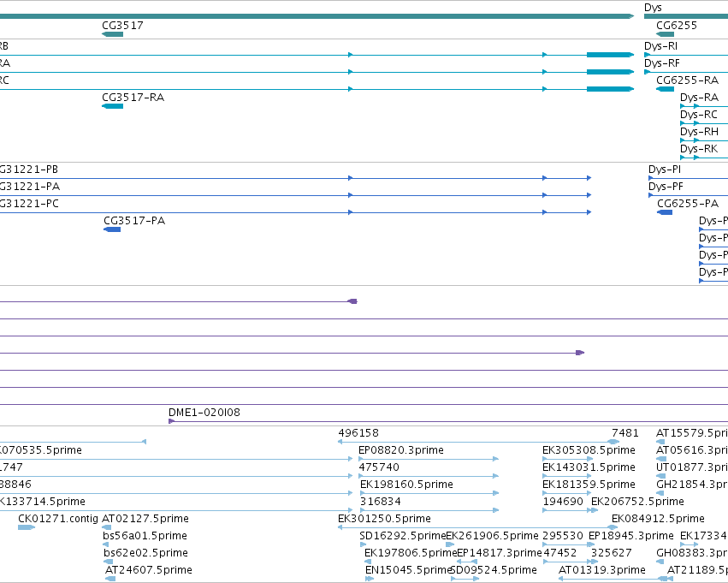This screenshot has width=728, height=583.
Task: Open EST AT02127.5prime
Action: (145, 519)
